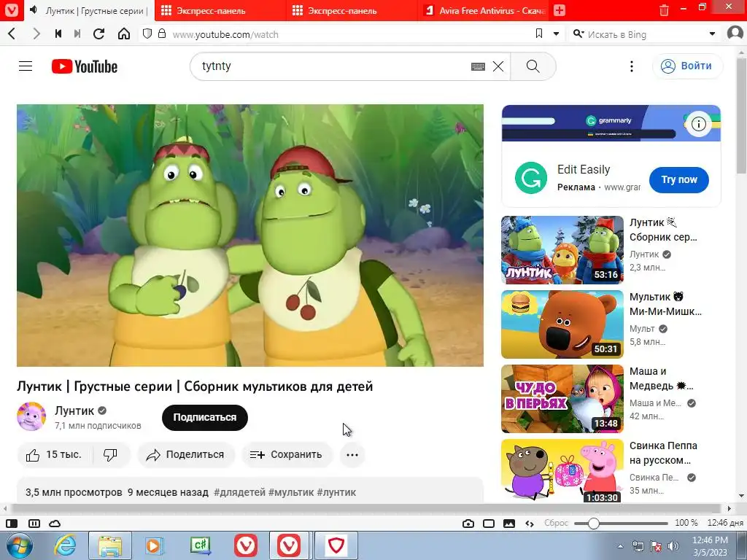Open the Vivaldi profile avatar

pos(735,34)
